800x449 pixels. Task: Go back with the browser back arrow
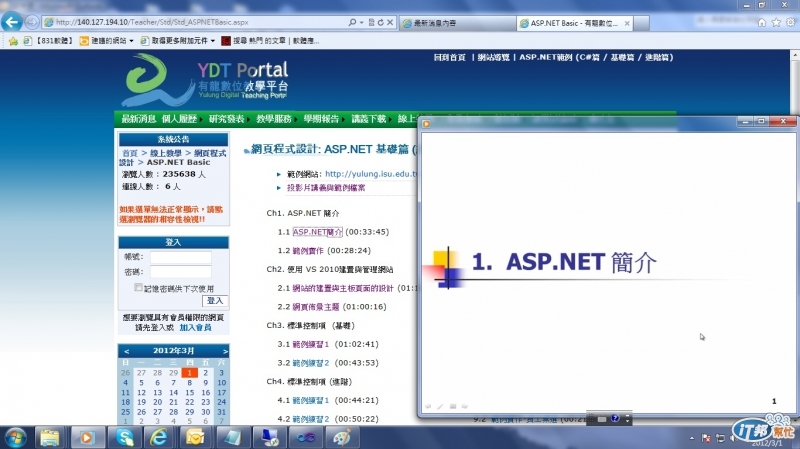[x=12, y=22]
